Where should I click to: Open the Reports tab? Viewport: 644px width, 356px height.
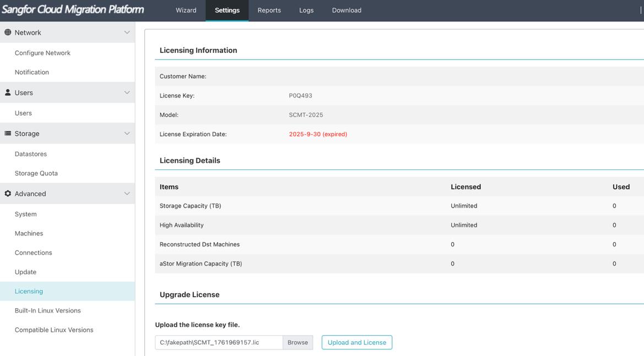[x=269, y=10]
